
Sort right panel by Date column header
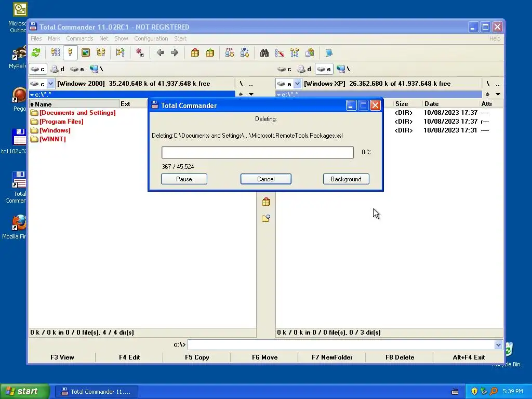[x=450, y=104]
